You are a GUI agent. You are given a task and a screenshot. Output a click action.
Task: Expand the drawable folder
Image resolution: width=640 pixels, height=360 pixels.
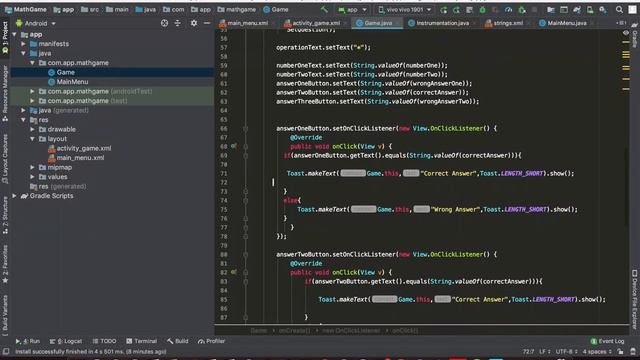pos(33,129)
